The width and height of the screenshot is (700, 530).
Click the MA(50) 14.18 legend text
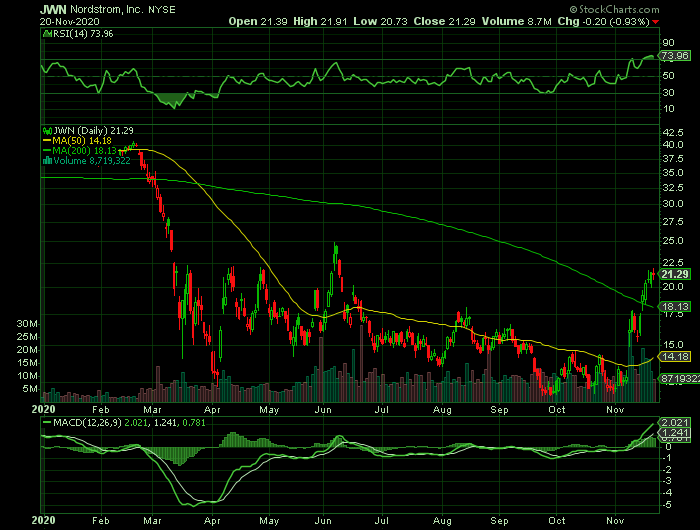pyautogui.click(x=82, y=141)
